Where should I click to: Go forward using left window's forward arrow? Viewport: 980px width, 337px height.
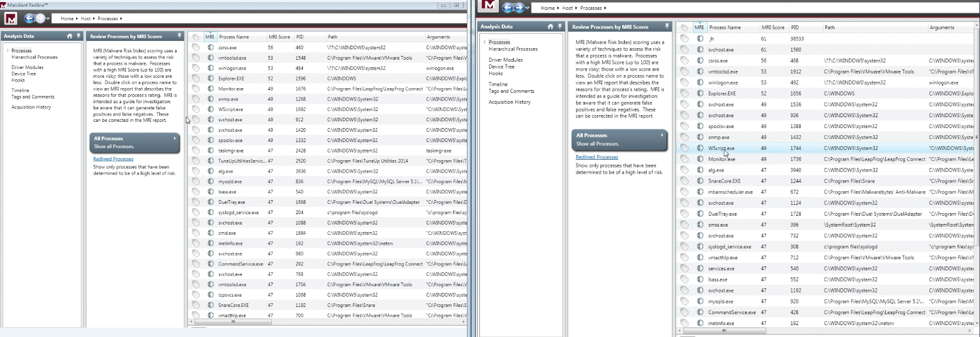pos(40,19)
